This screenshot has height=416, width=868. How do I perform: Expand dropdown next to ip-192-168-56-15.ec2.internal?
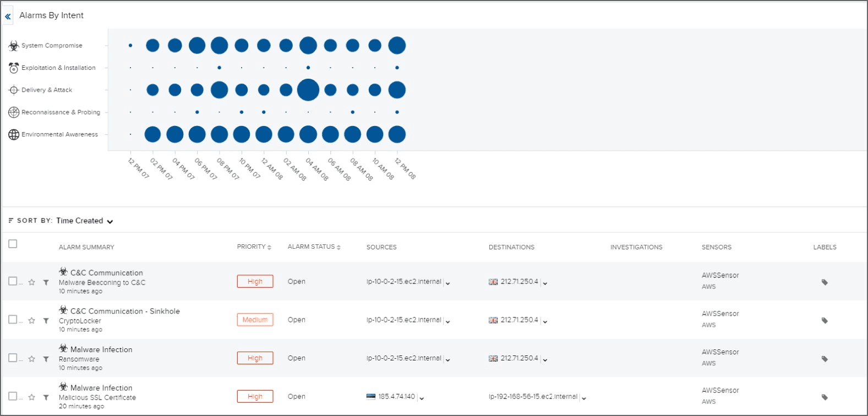tap(584, 398)
